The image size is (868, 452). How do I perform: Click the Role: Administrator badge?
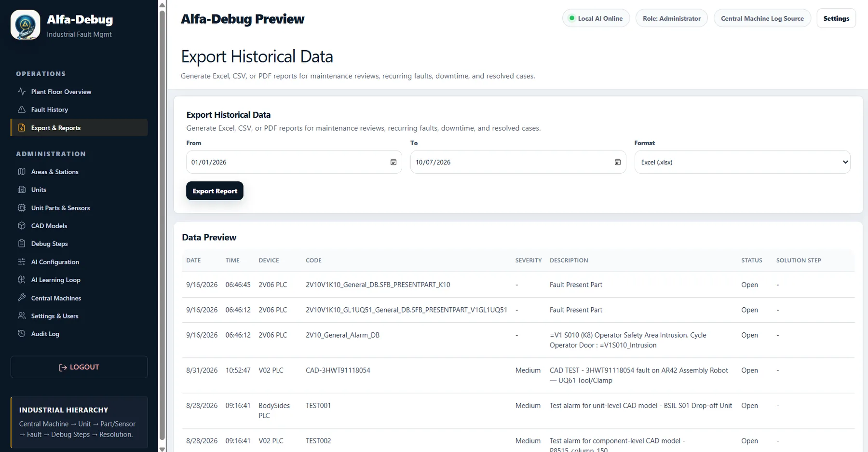coord(672,18)
